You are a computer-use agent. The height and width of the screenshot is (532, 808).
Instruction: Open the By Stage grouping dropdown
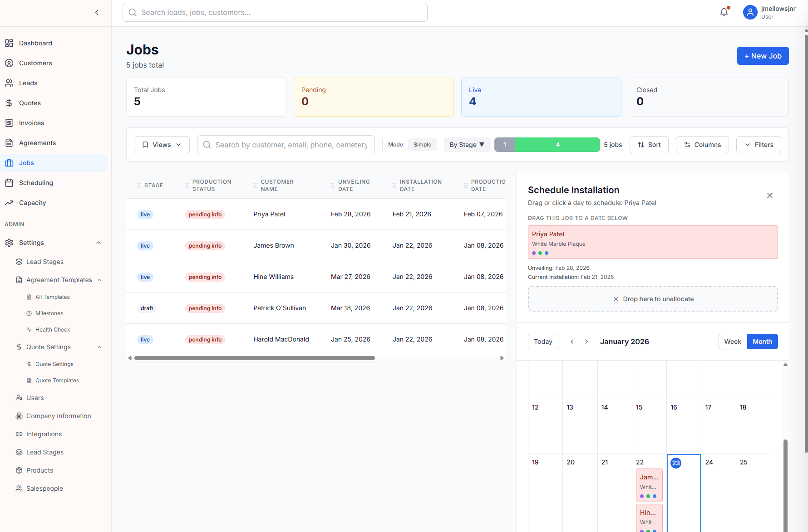tap(467, 144)
